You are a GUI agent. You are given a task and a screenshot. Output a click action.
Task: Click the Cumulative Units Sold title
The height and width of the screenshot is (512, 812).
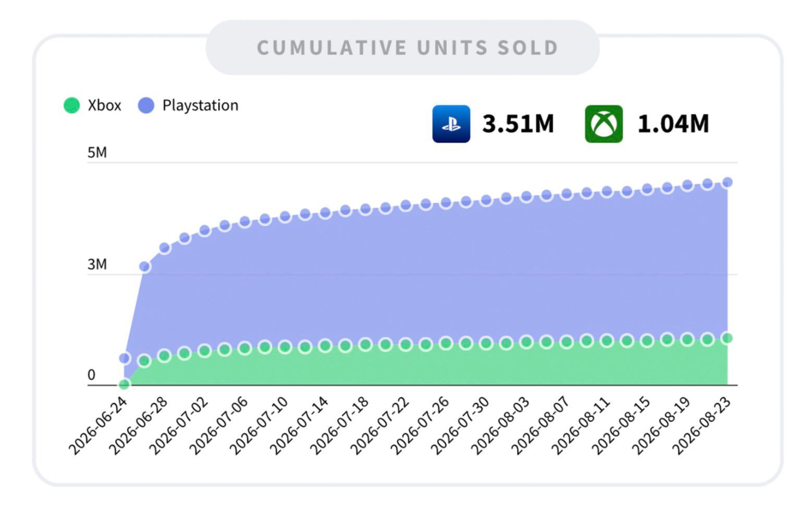pyautogui.click(x=408, y=48)
